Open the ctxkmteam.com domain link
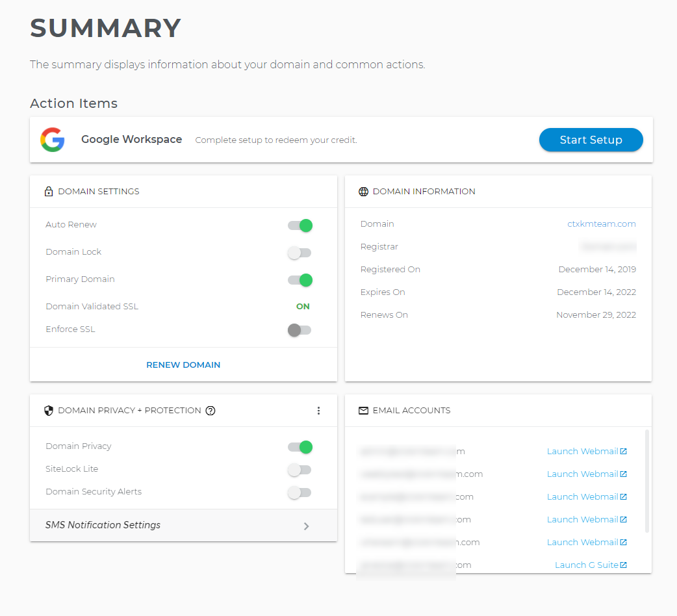This screenshot has width=677, height=616. point(602,224)
